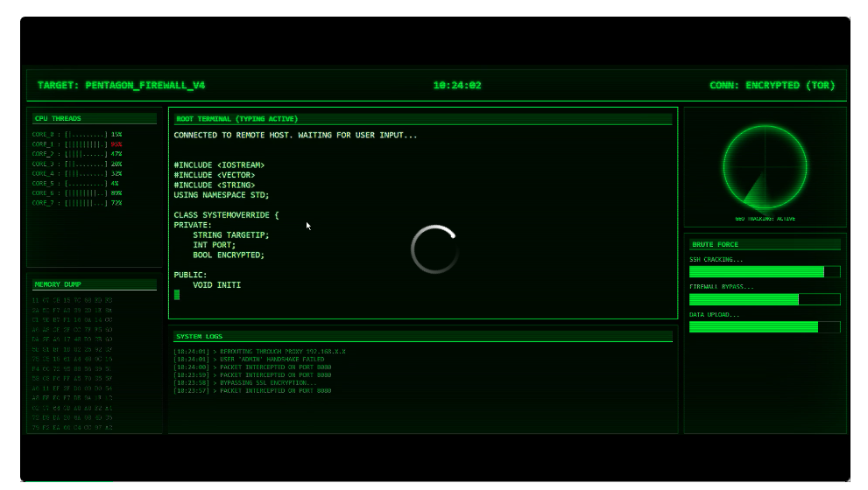Click the DATA UPLOAD progress bar
Viewport: 868px width, 490px height.
pyautogui.click(x=764, y=327)
